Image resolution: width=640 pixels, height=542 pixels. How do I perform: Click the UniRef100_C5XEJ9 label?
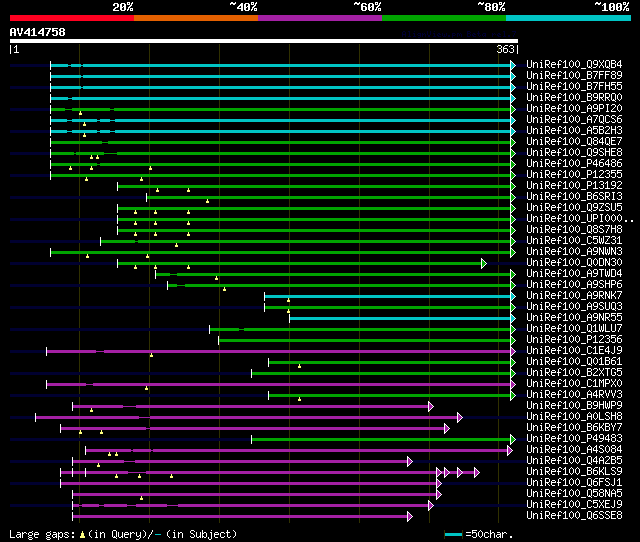(574, 505)
